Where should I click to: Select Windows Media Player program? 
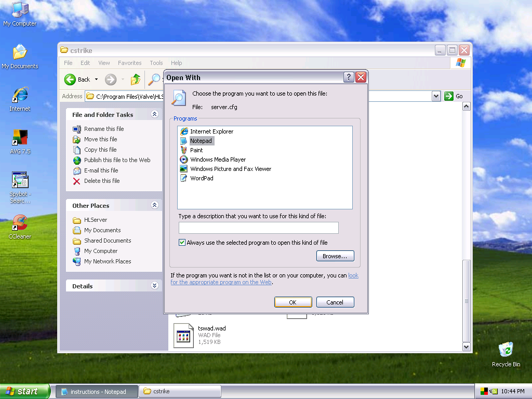tap(213, 159)
